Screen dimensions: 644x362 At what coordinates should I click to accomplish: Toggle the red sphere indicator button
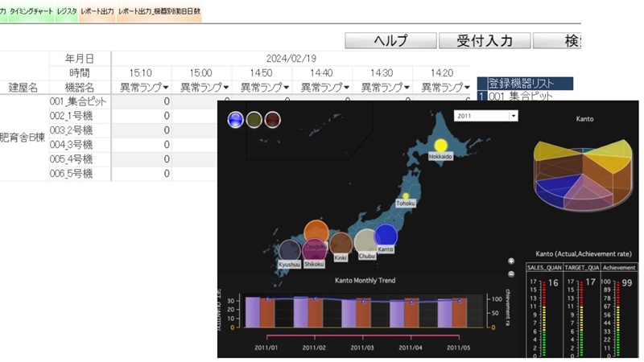tap(273, 119)
